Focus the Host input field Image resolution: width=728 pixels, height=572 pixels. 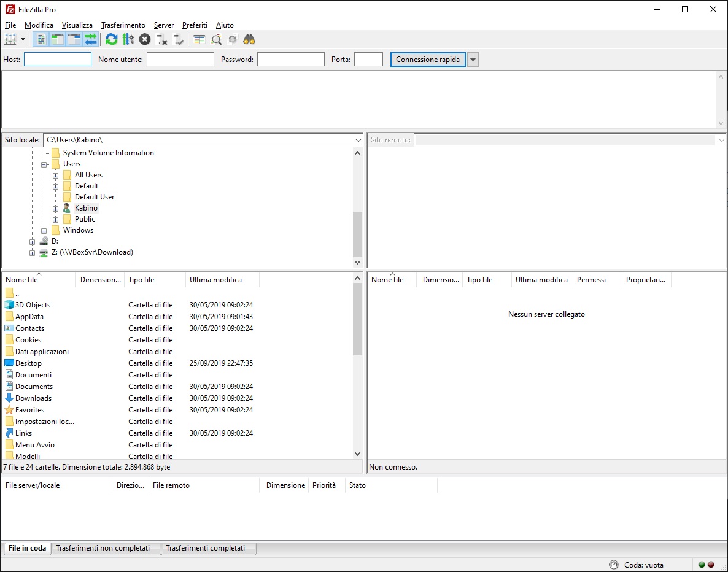tap(58, 60)
